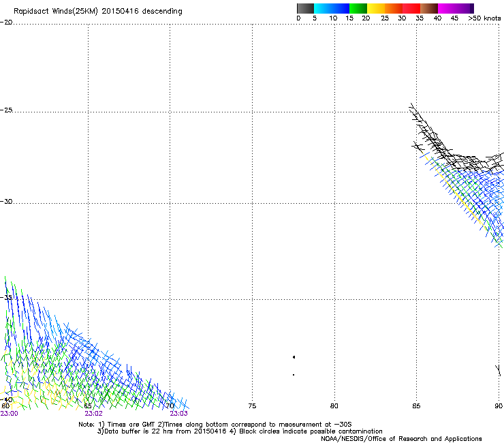Click the purple time label 23:00
The height and width of the screenshot is (443, 504).
click(x=9, y=414)
